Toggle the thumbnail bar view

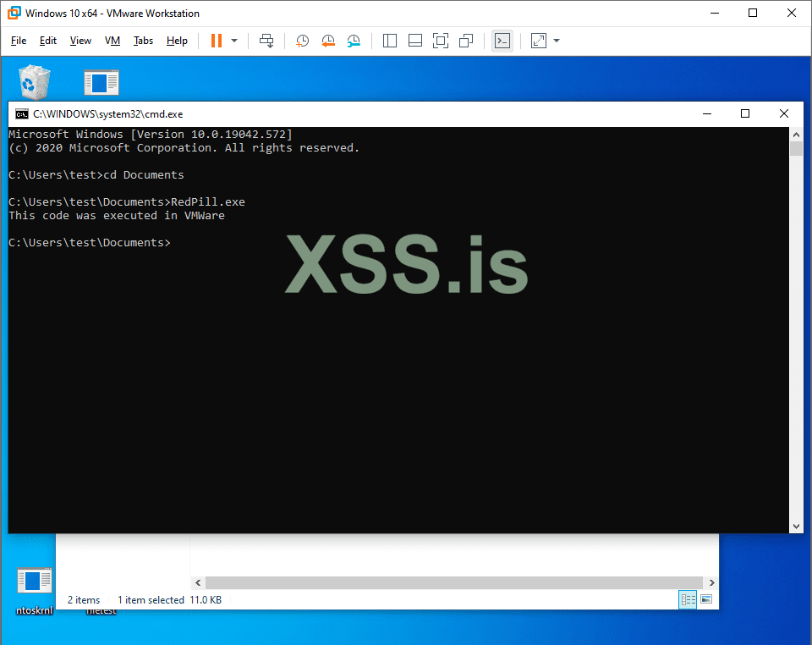(415, 41)
